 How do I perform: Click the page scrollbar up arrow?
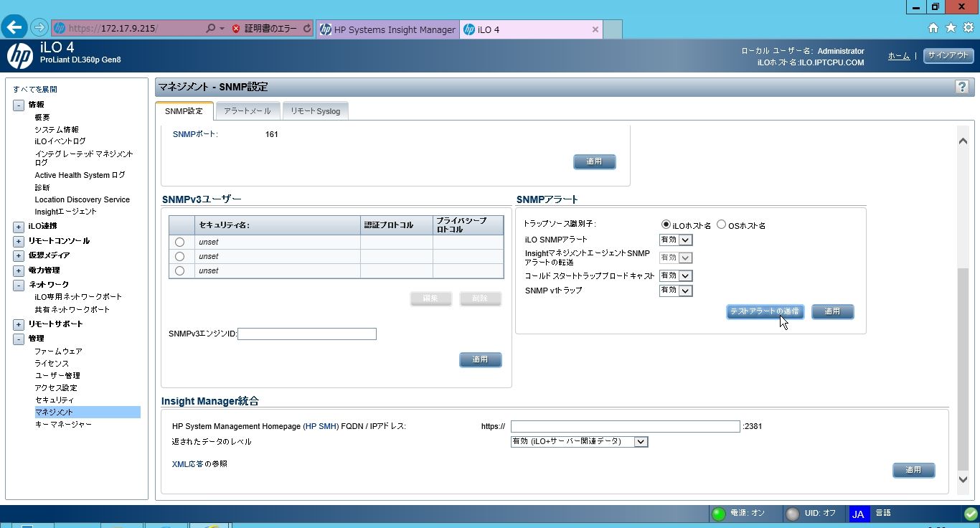(963, 141)
